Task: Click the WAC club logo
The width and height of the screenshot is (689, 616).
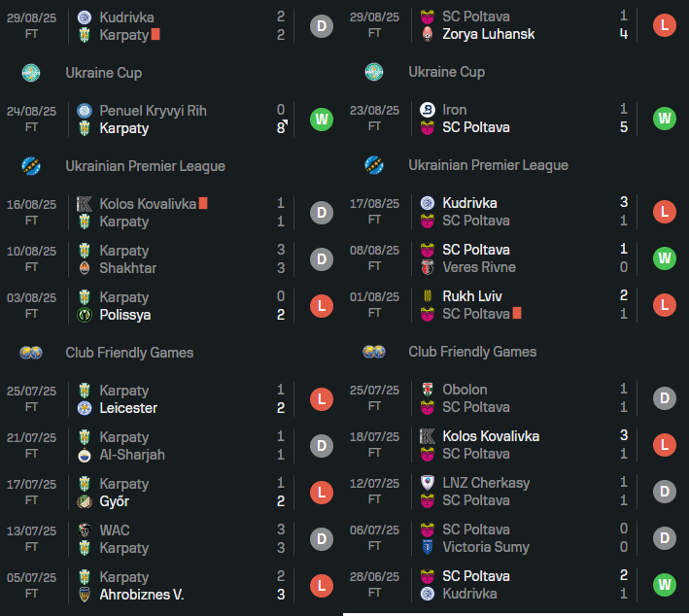Action: (x=85, y=530)
